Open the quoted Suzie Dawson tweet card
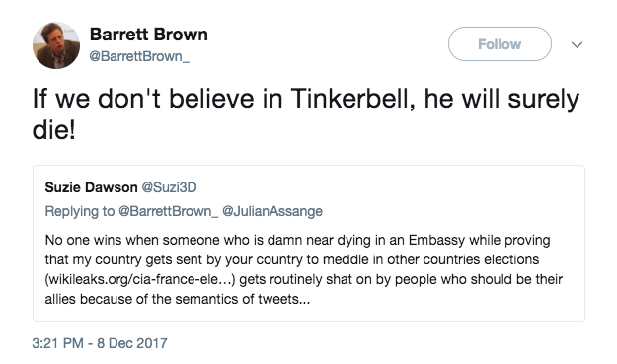 pyautogui.click(x=309, y=243)
